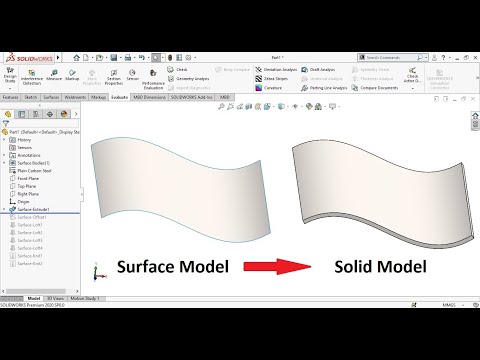Expand the Surface-Extrude1 feature

pos(4,209)
